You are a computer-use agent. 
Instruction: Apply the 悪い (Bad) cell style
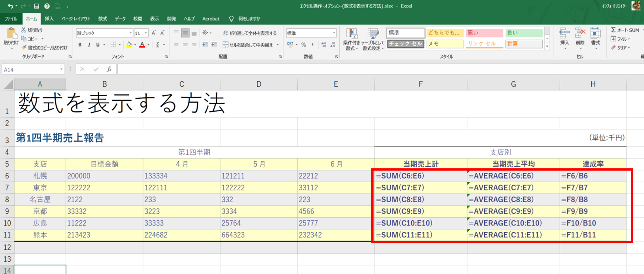pyautogui.click(x=484, y=33)
